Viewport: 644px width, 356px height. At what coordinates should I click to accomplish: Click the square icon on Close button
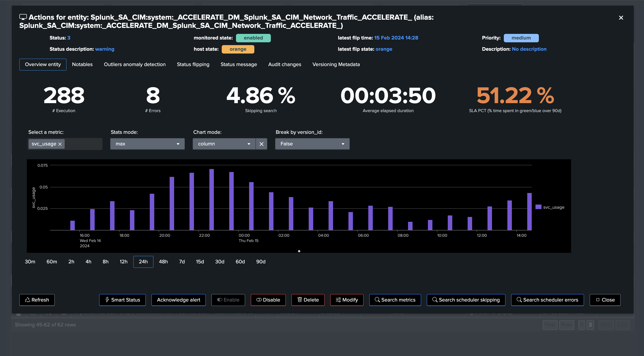pos(598,300)
